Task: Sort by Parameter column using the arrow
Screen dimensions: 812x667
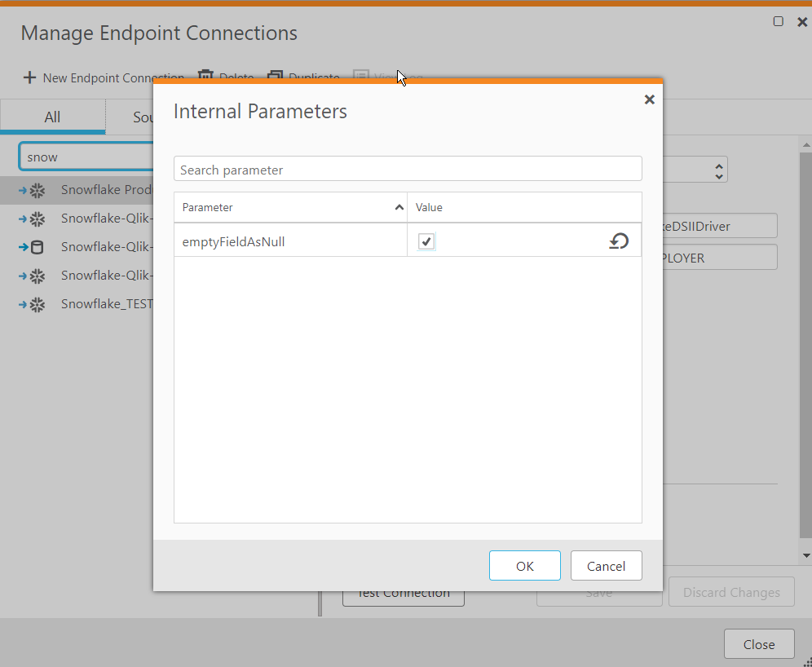Action: 399,208
